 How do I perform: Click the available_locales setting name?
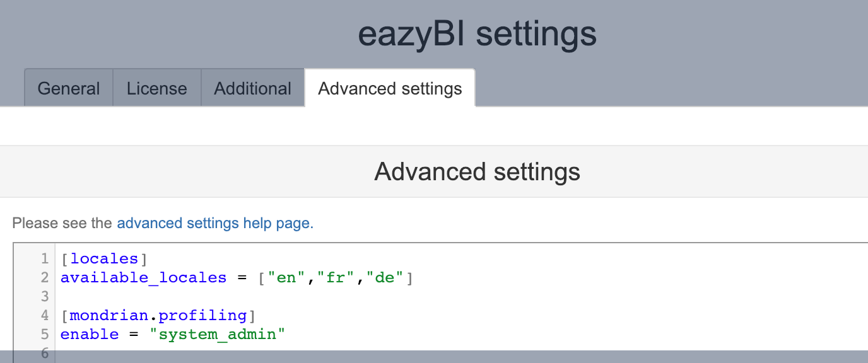click(x=143, y=277)
